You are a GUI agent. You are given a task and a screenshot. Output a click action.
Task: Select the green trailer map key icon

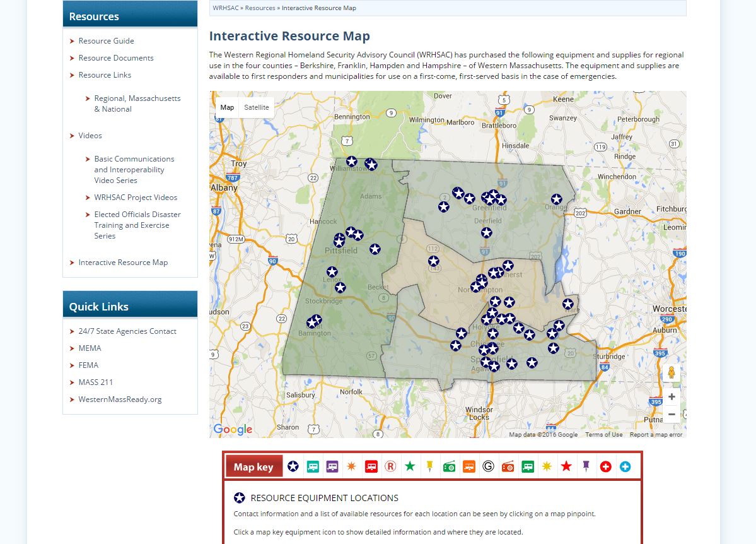tap(528, 466)
